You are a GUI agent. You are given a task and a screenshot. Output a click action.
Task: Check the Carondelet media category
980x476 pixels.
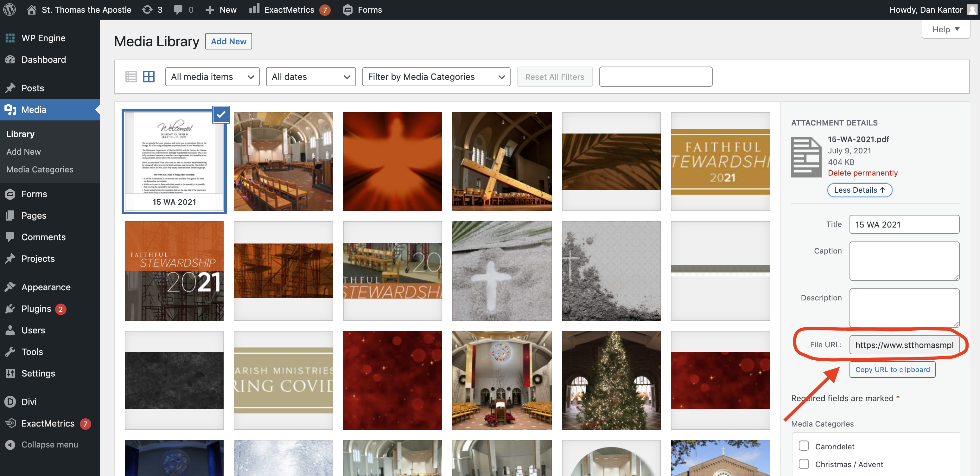(804, 446)
